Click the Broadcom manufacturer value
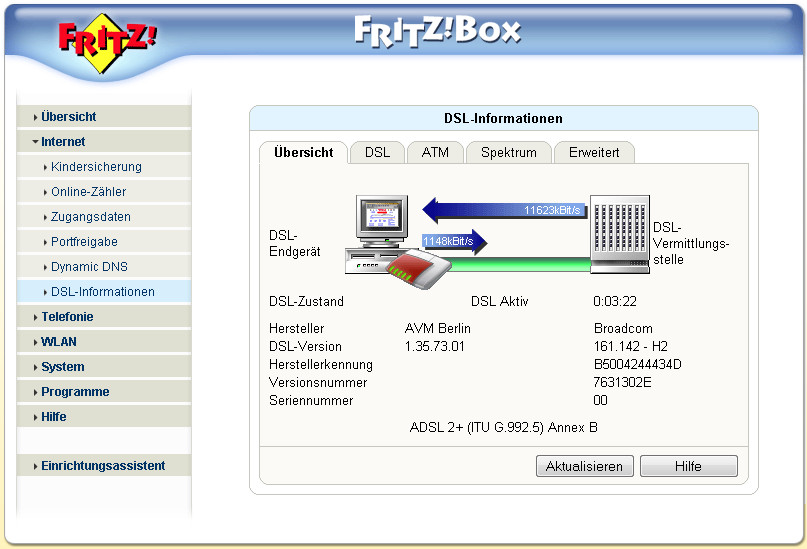 tap(623, 328)
